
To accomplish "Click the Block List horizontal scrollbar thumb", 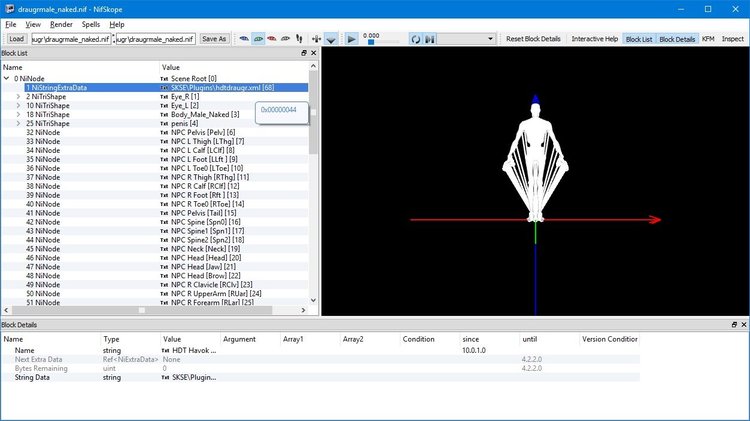I will (x=142, y=310).
